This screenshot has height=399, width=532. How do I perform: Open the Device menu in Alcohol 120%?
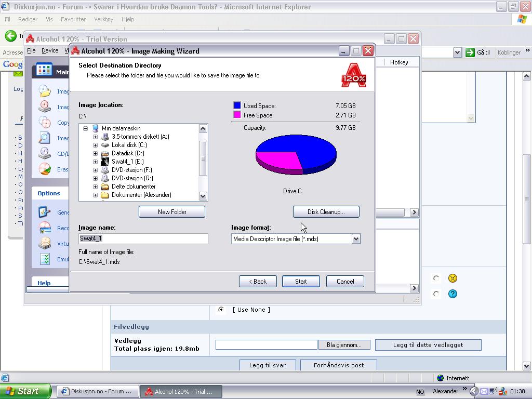pos(50,50)
